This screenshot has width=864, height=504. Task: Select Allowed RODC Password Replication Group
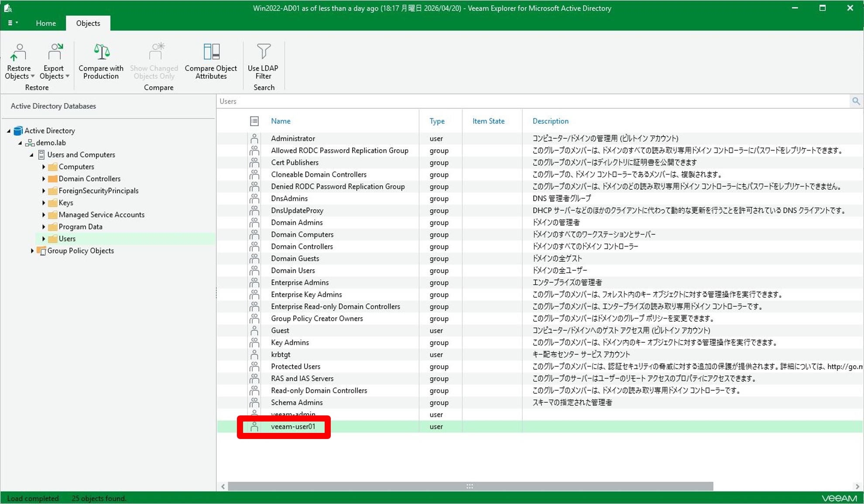(x=540, y=151)
